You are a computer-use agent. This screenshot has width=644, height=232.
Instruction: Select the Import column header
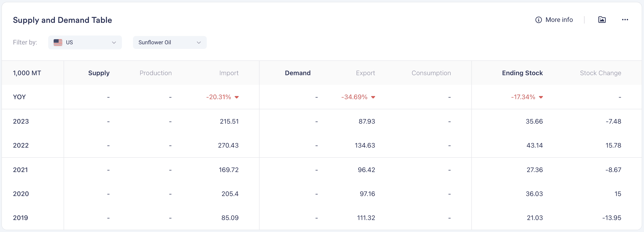pyautogui.click(x=229, y=73)
